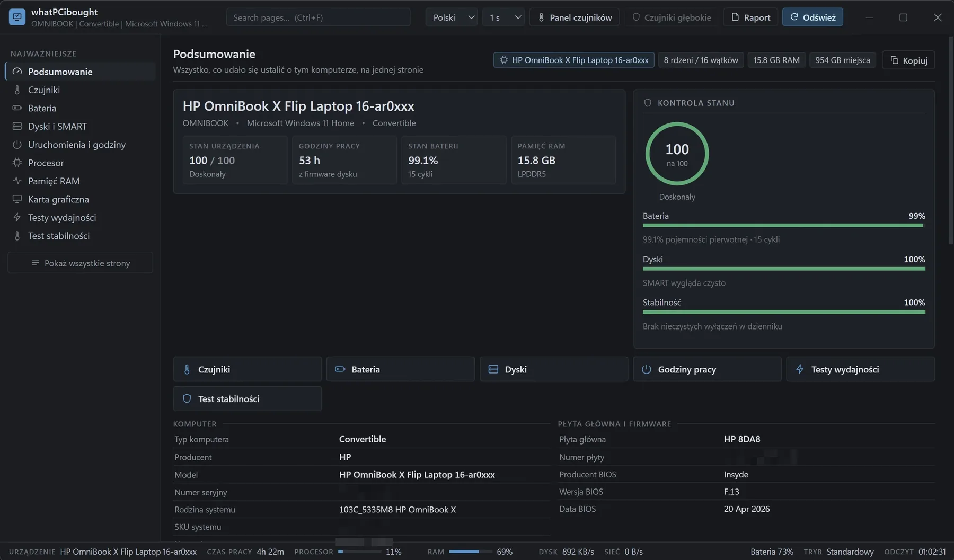
Task: Click the Dyski drive icon on the quick-link tile
Action: pyautogui.click(x=493, y=369)
